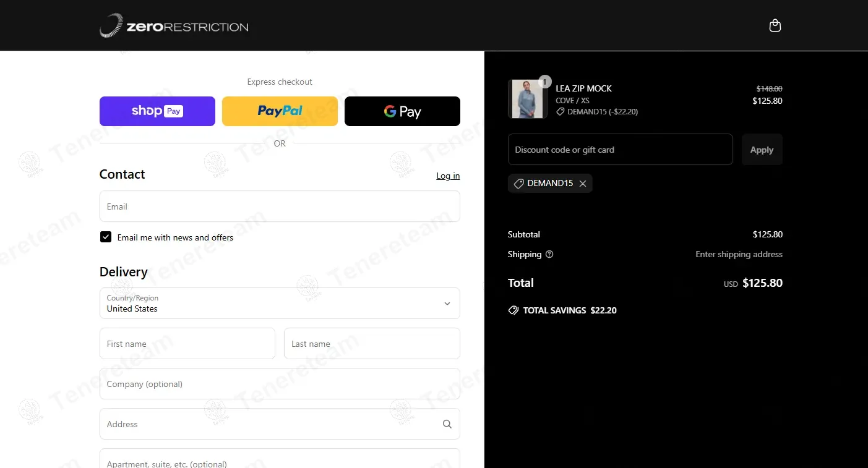This screenshot has width=868, height=468.
Task: Choose PayPal express checkout
Action: pos(280,111)
